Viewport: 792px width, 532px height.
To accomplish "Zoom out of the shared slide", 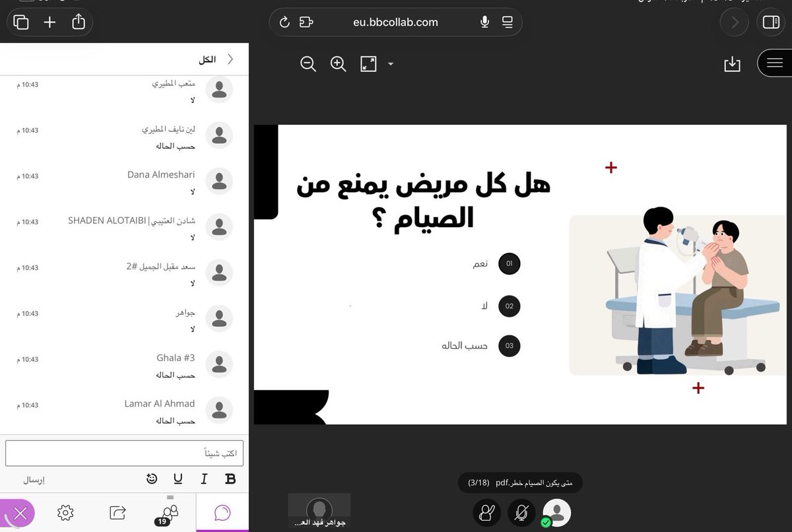I will point(308,64).
